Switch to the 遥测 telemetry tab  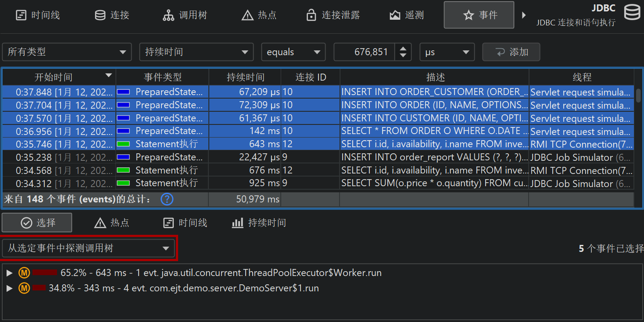pyautogui.click(x=407, y=15)
